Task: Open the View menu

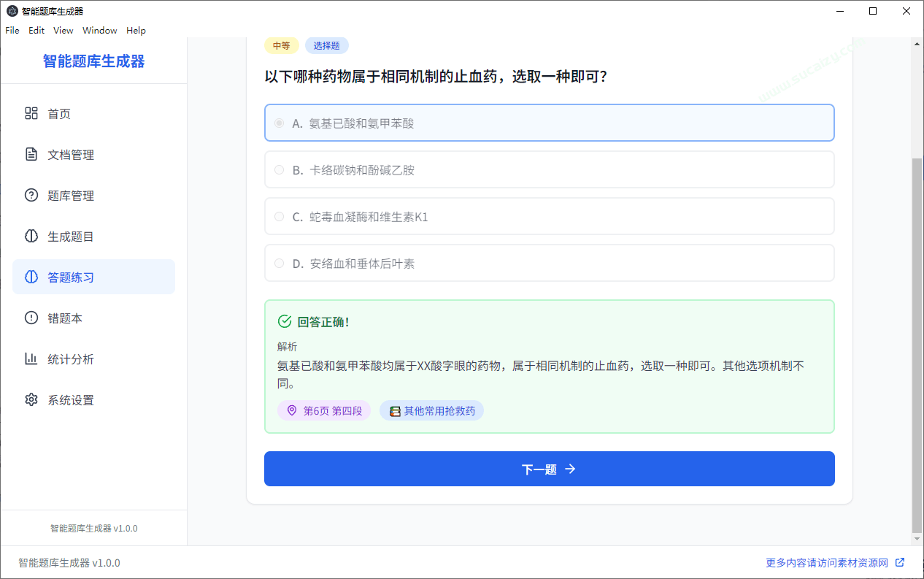Action: coord(63,30)
